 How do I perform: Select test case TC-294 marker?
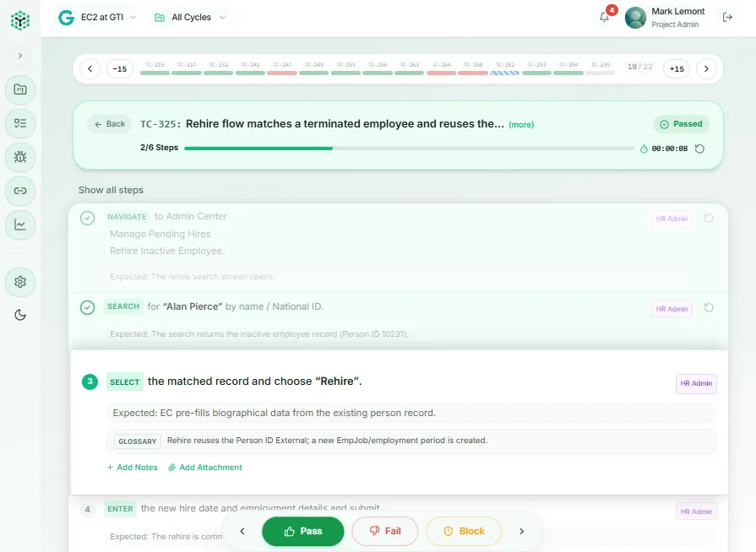pyautogui.click(x=568, y=69)
